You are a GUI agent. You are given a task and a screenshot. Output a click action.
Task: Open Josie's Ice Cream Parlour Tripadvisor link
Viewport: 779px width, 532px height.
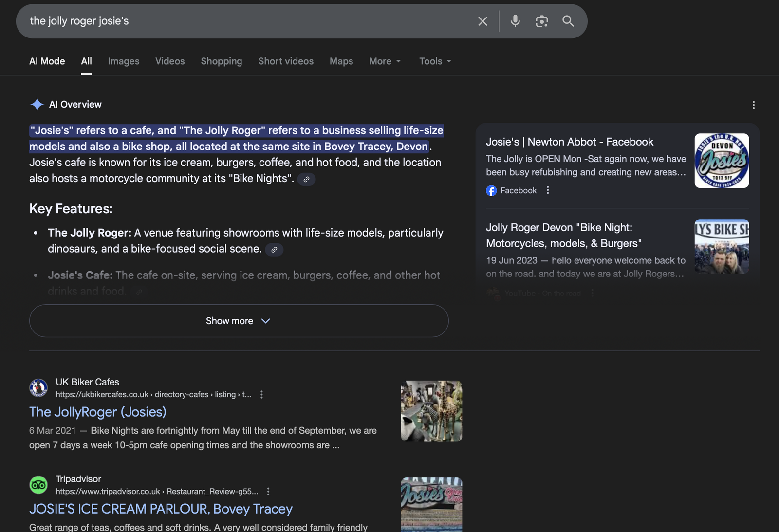click(x=161, y=509)
